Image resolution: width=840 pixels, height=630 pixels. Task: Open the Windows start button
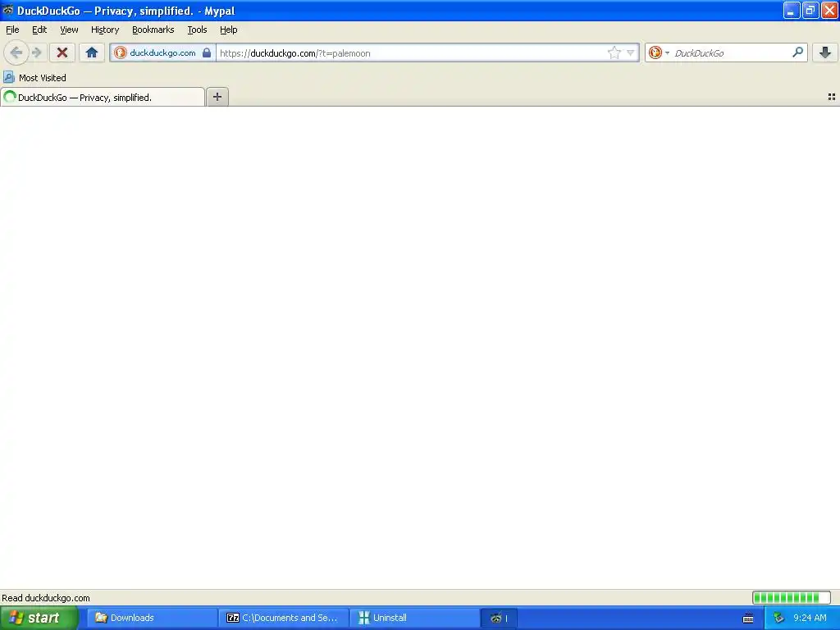pyautogui.click(x=39, y=618)
